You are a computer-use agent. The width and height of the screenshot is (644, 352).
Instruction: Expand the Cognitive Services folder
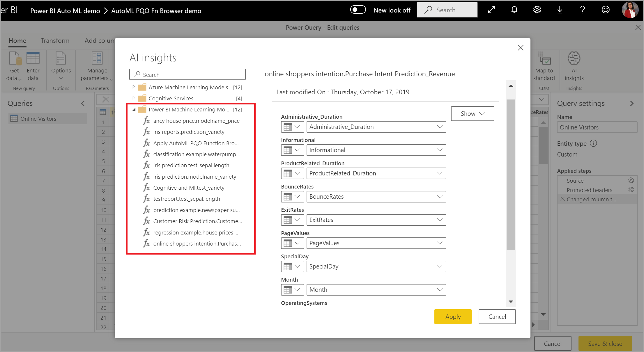tap(133, 98)
